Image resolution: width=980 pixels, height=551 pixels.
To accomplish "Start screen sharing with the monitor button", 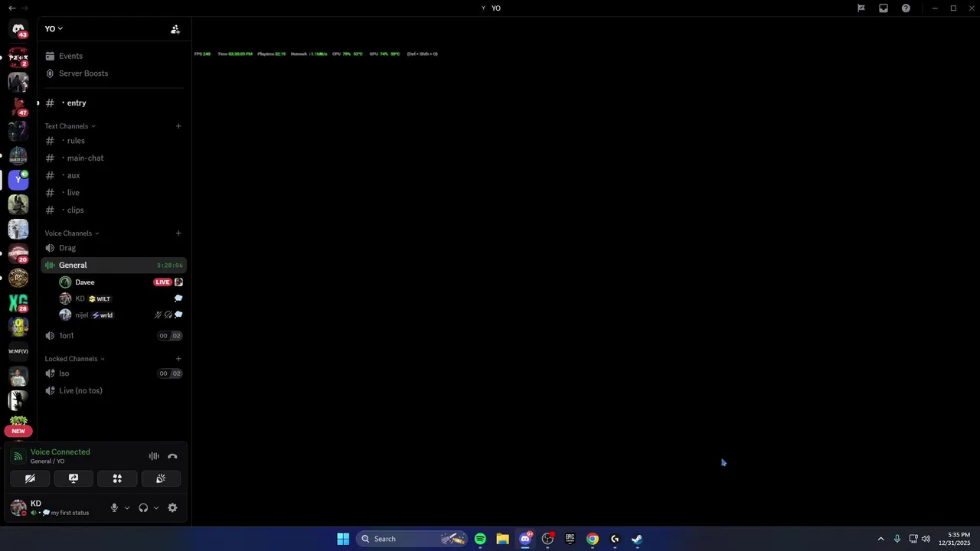I will click(x=73, y=478).
